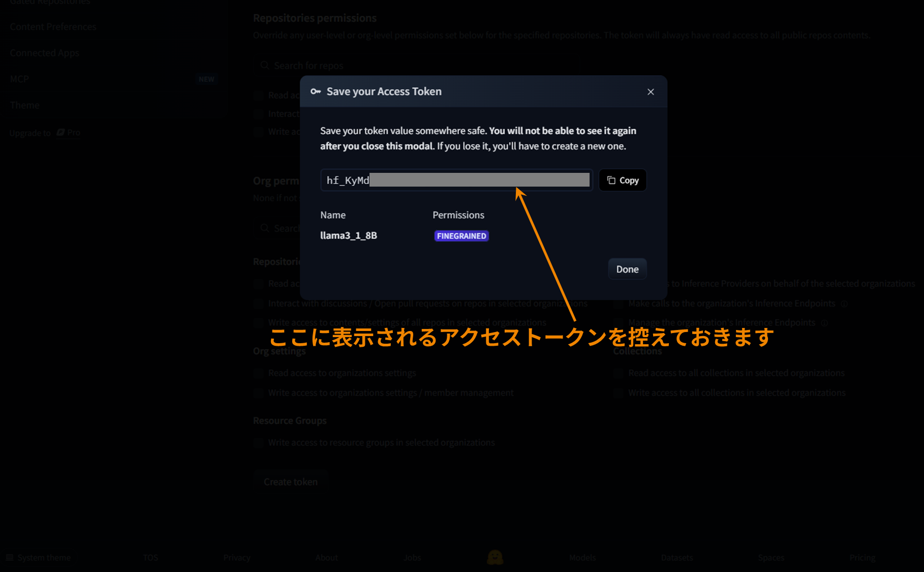This screenshot has height=572, width=924.
Task: Go to Connected Apps settings
Action: (45, 53)
